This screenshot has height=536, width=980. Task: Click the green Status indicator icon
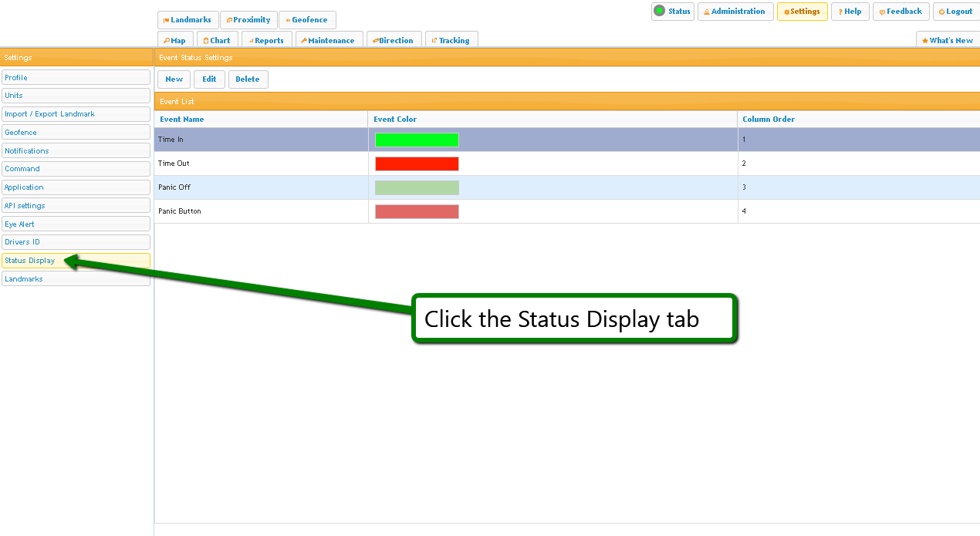click(659, 11)
